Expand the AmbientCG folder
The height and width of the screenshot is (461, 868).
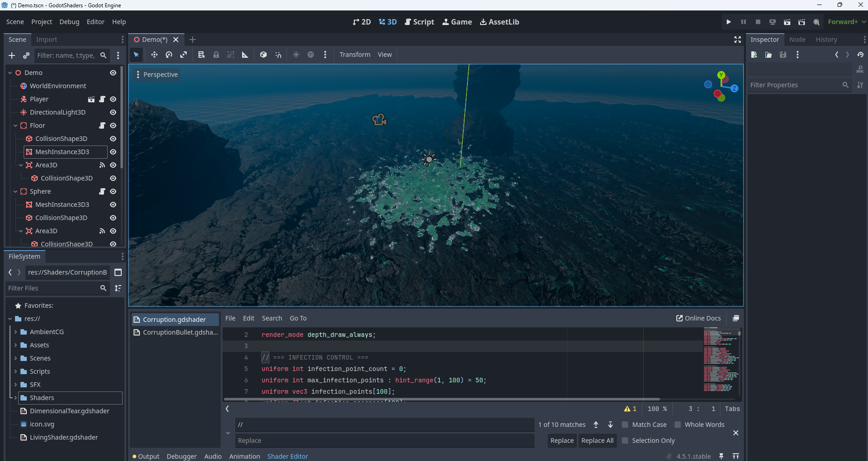15,332
